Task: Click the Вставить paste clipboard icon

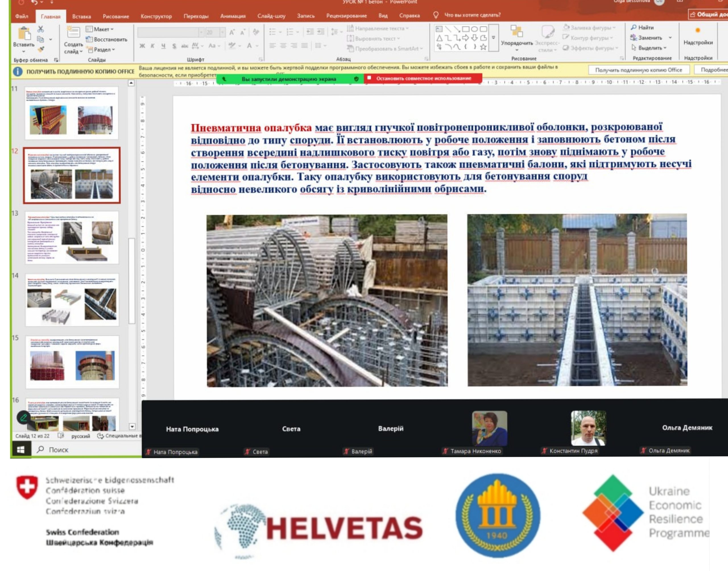Action: point(24,34)
